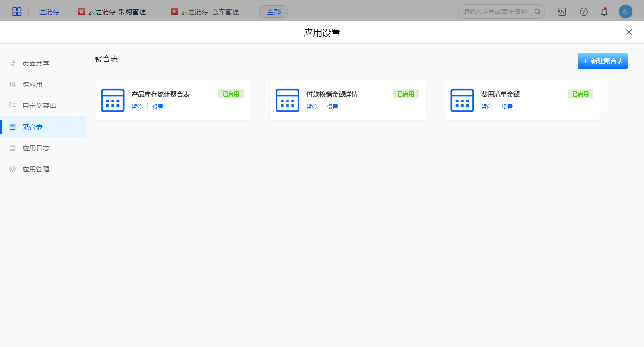Click the 产品库存统计聚合表 table icon
The image size is (644, 347).
click(113, 100)
